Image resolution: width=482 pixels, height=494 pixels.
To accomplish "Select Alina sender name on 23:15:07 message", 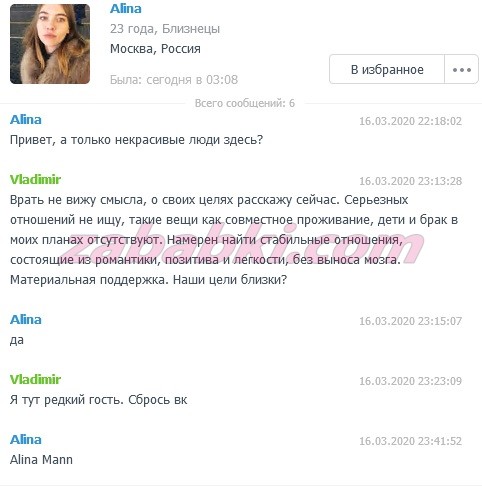I will pos(26,320).
